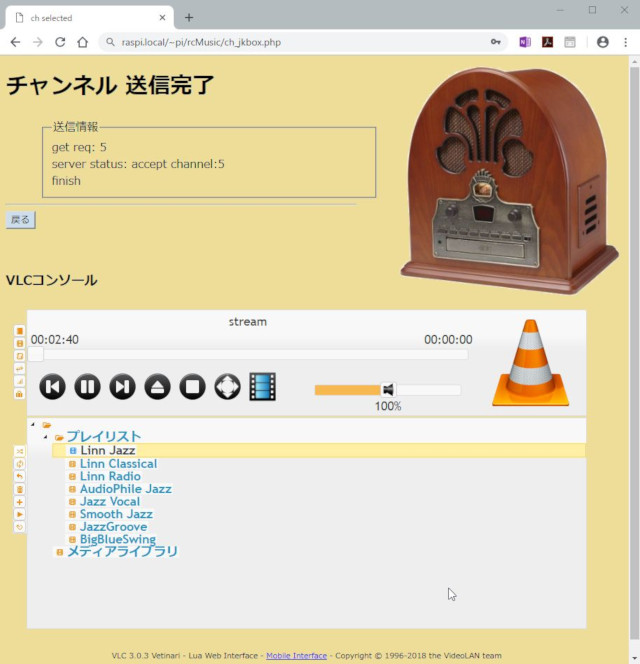Screen dimensions: 640x664
Task: Select the プレイリスト folder label
Action: pyautogui.click(x=104, y=436)
